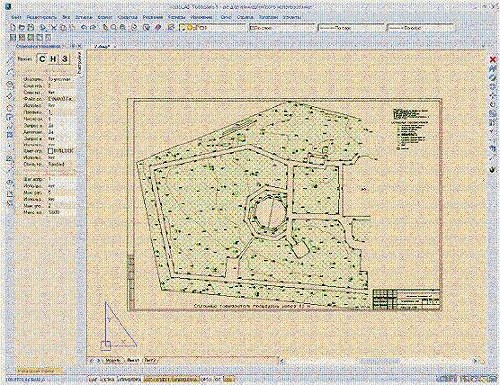Viewport: 500px width, 385px height.
Task: Click the Open file icon in the toolbar
Action: click(22, 28)
